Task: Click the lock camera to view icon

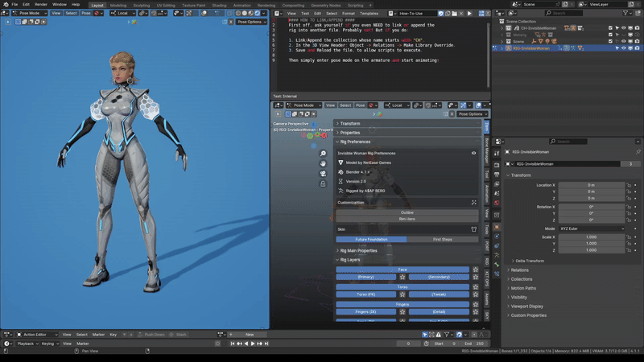Action: tap(324, 184)
